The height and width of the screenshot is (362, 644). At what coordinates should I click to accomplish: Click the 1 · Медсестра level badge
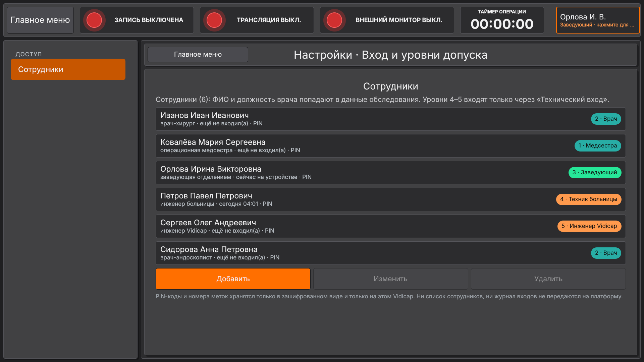point(598,146)
